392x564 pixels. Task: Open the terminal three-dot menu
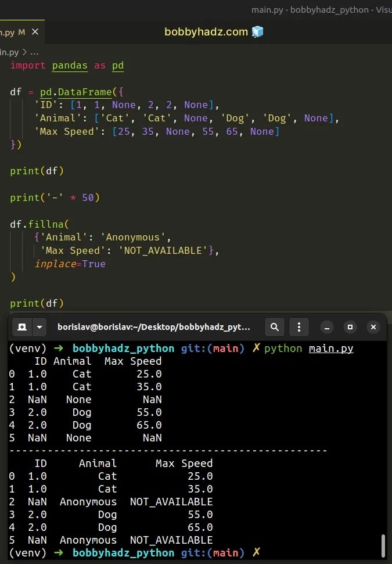[x=299, y=327]
